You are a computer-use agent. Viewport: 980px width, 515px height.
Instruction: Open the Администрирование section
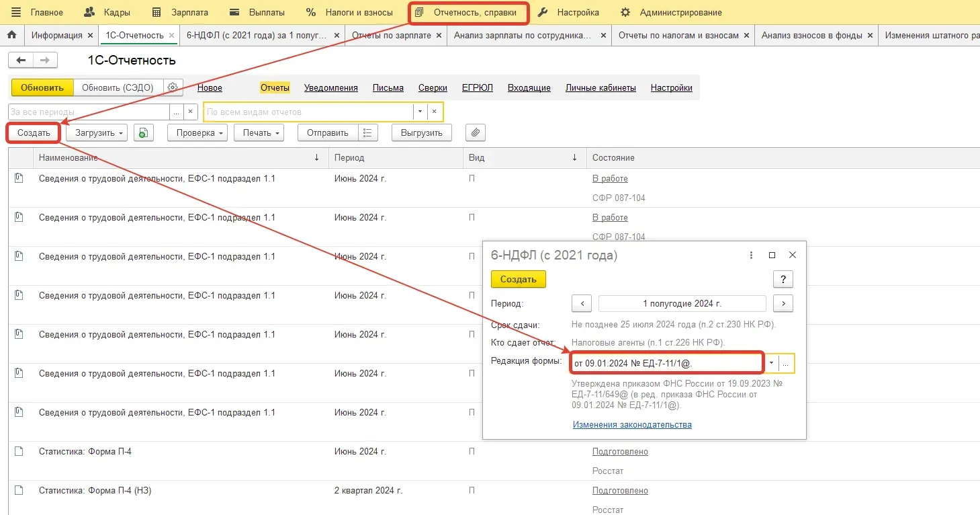coord(671,12)
